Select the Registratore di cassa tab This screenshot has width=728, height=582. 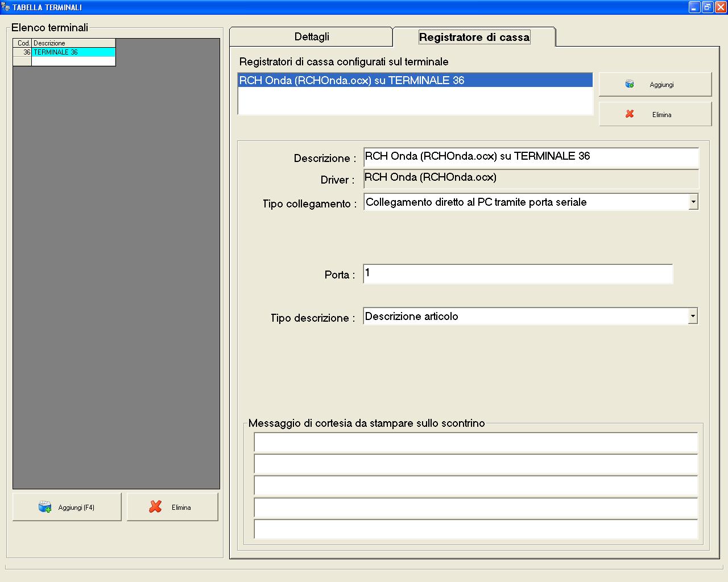[474, 37]
